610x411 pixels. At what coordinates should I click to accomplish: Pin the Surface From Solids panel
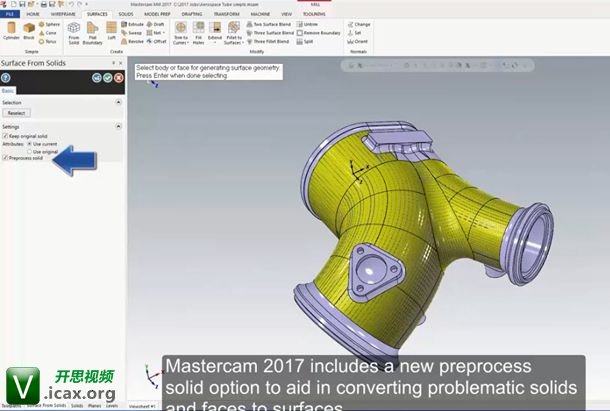(114, 63)
